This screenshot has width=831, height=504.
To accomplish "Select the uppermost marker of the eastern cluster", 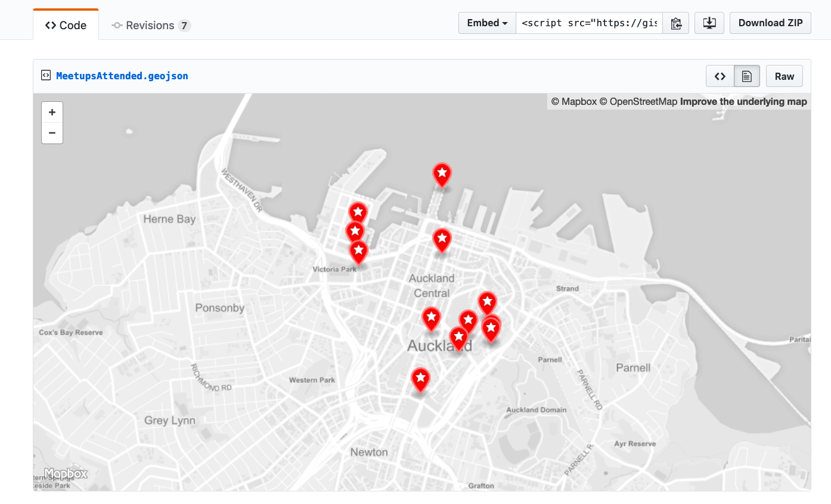I will (x=487, y=303).
